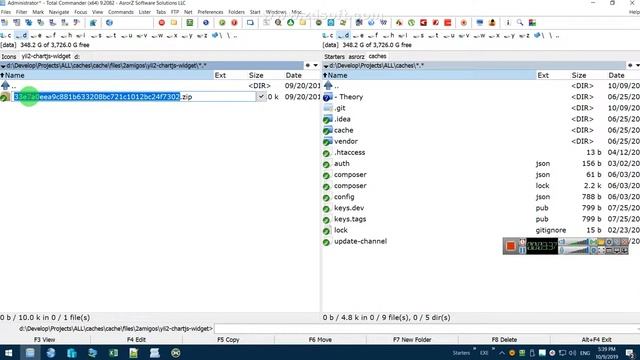The width and height of the screenshot is (640, 360).
Task: Open left panel directory history dropdown arrow
Action: tap(316, 65)
